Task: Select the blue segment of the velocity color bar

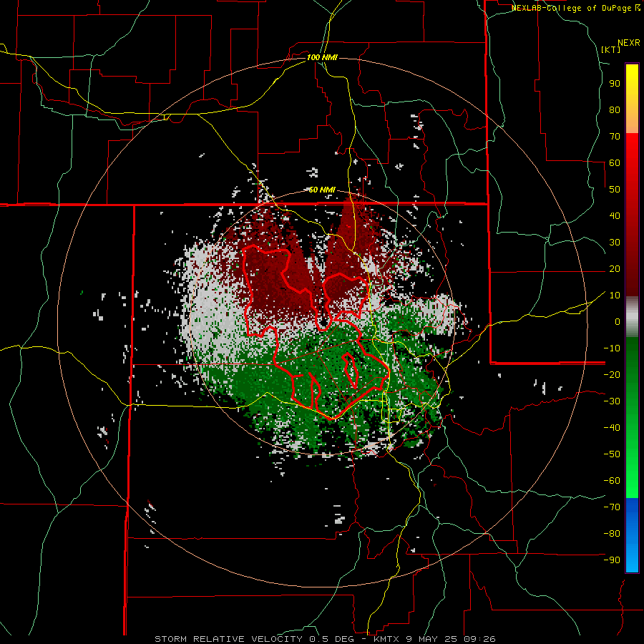Action: coord(632,535)
